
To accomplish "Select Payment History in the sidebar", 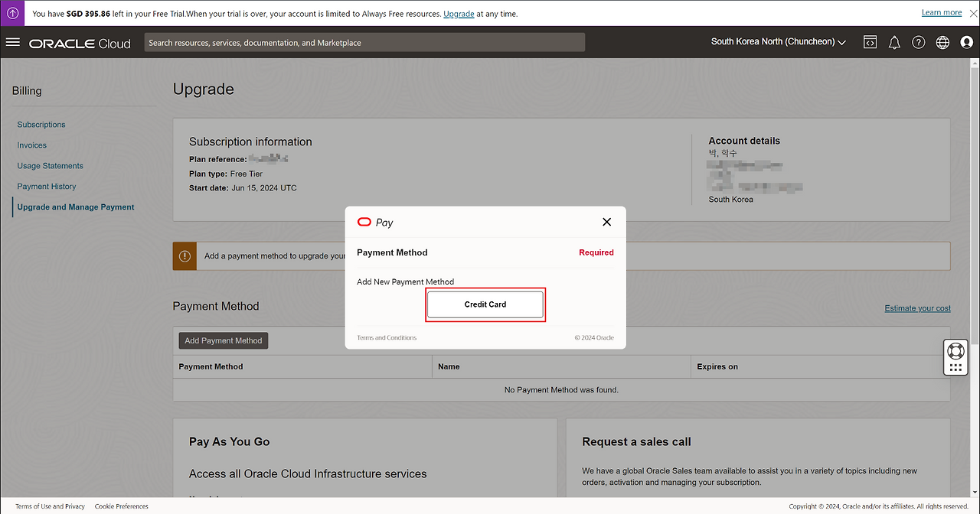I will point(47,187).
